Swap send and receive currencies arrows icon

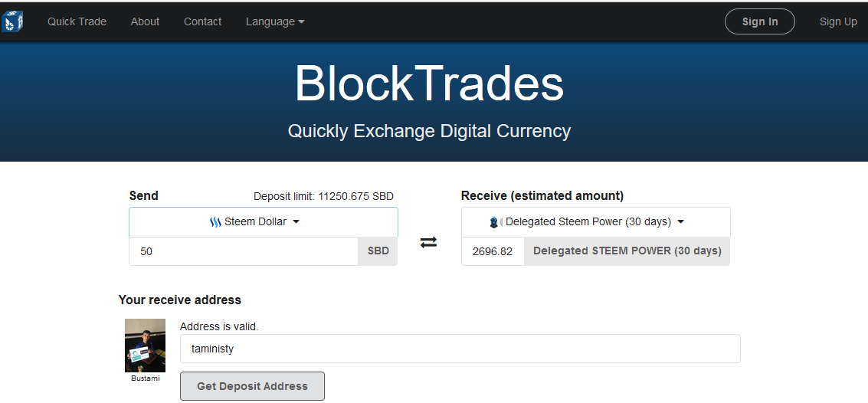428,242
